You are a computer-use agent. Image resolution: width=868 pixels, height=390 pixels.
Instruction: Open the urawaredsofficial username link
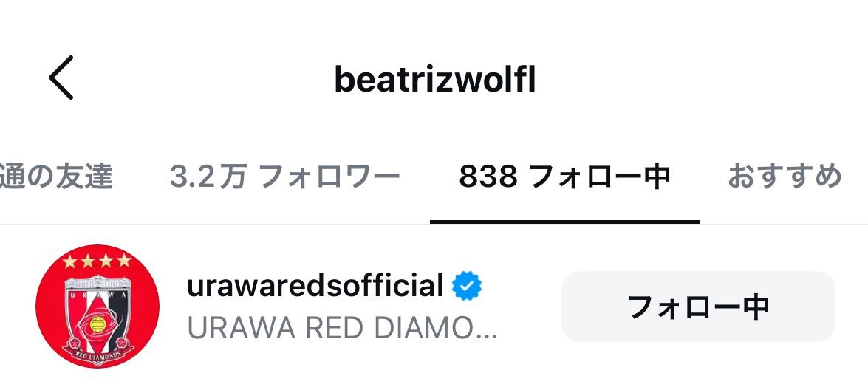pyautogui.click(x=315, y=286)
